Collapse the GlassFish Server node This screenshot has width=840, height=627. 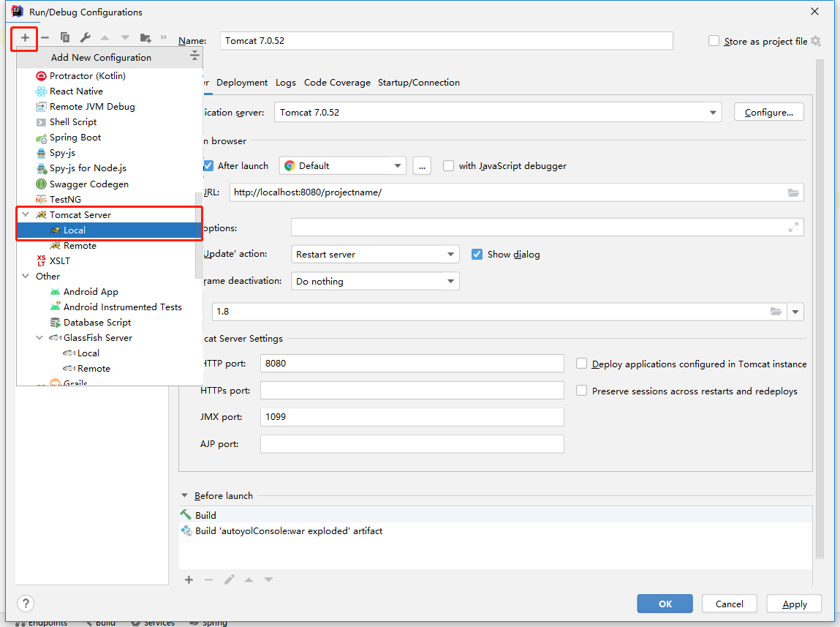click(x=39, y=337)
